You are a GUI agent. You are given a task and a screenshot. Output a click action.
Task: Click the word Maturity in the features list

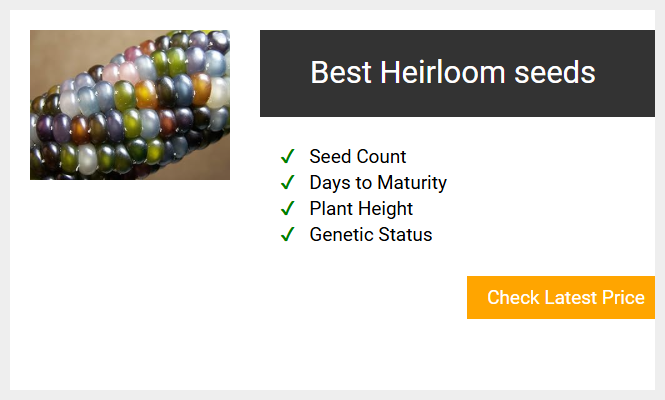point(412,183)
